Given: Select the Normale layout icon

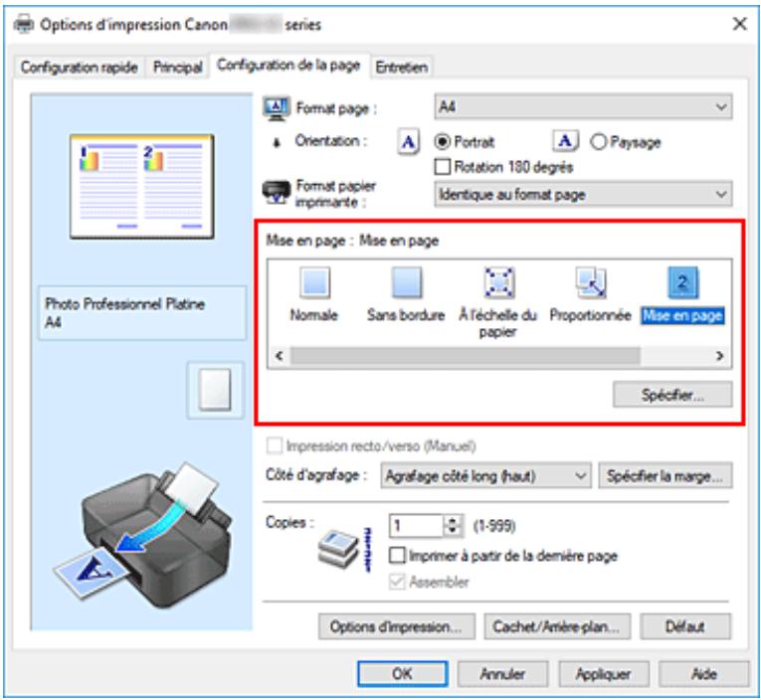Looking at the screenshot, I should [315, 282].
